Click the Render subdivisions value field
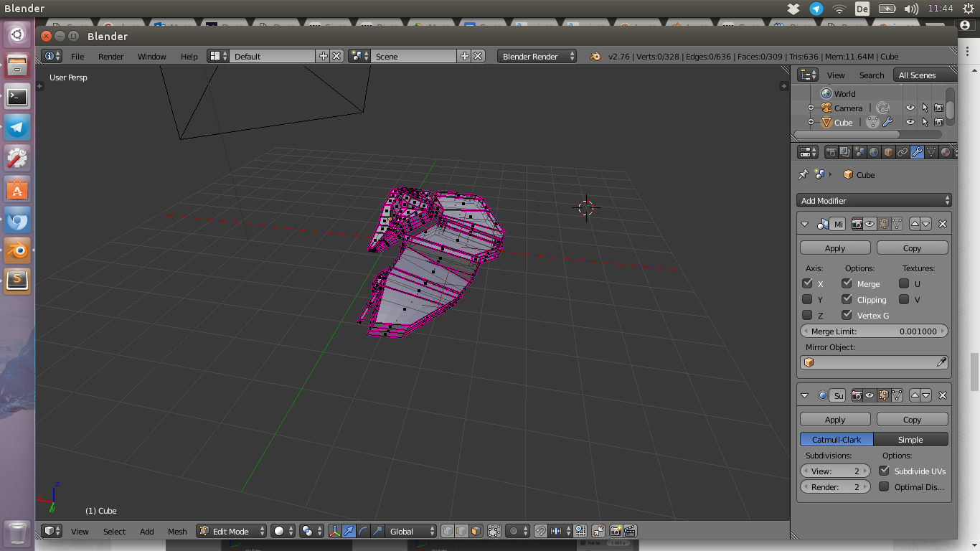The width and height of the screenshot is (980, 551). 835,486
